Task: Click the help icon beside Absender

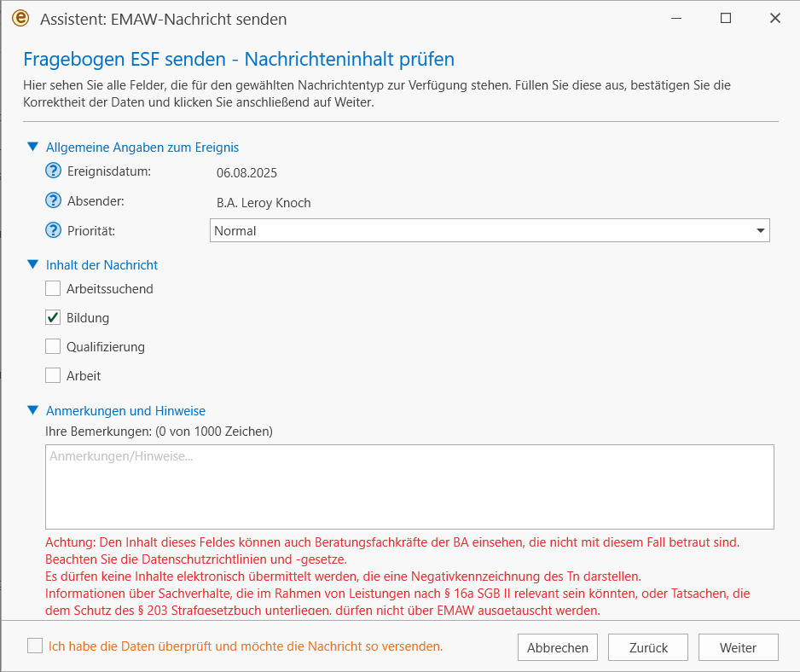Action: pos(53,200)
